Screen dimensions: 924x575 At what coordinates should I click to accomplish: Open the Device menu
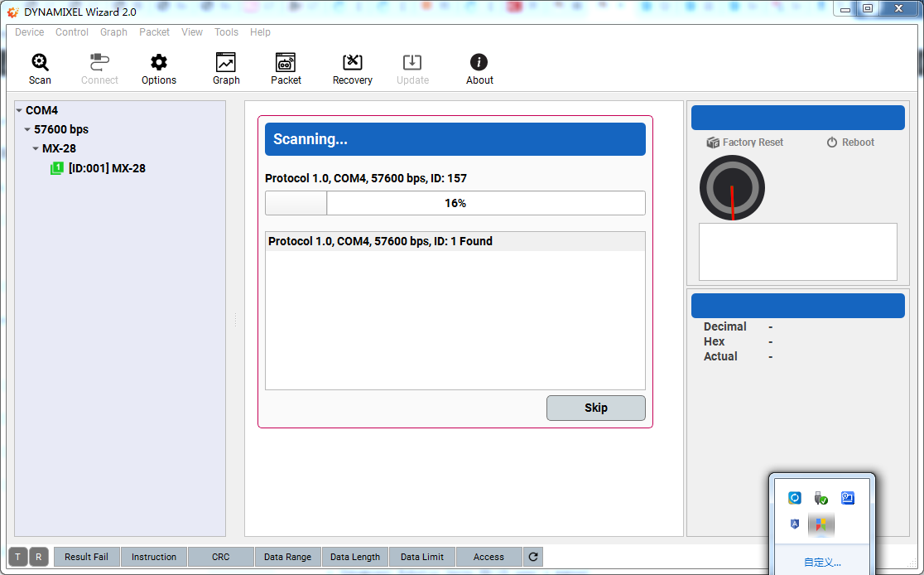coord(30,32)
